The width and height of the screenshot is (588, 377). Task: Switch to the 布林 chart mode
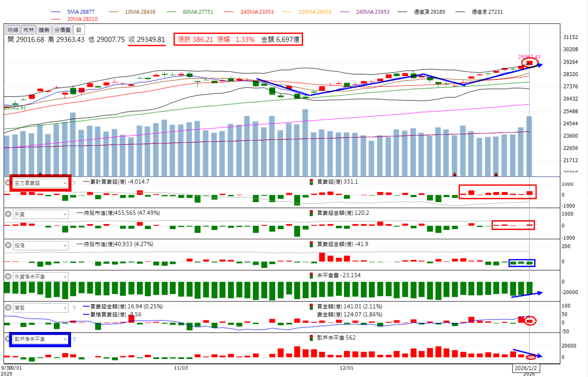tap(28, 30)
